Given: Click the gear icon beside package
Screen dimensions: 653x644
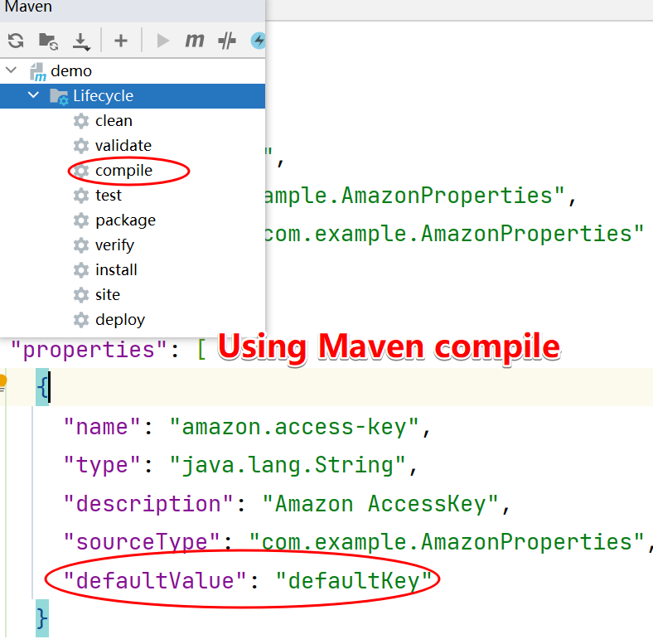Looking at the screenshot, I should (x=81, y=220).
